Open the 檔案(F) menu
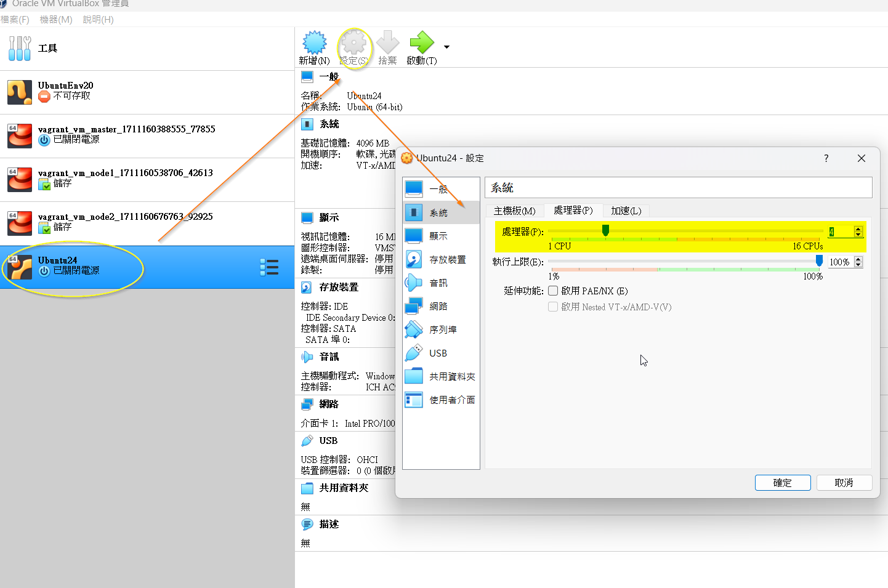Viewport: 888px width, 588px height. point(15,20)
